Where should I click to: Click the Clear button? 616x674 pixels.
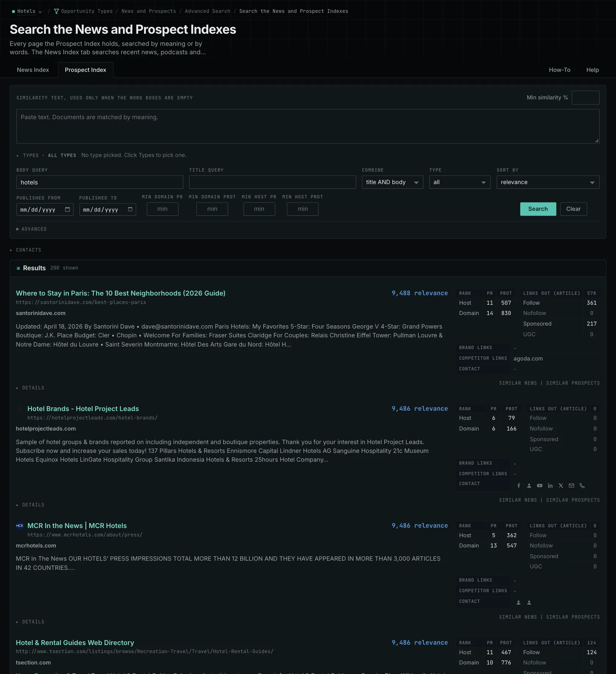pos(573,209)
